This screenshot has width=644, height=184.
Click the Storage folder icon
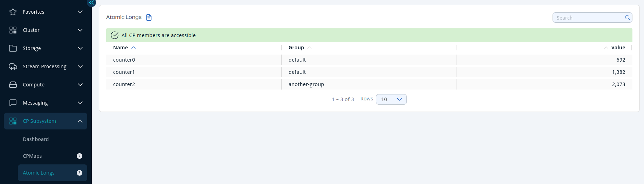coord(13,48)
